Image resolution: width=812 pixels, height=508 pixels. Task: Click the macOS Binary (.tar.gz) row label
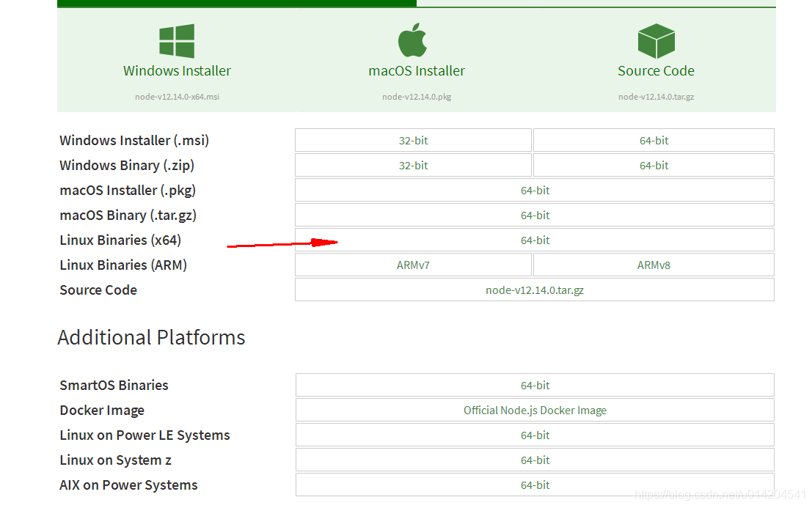coord(128,216)
